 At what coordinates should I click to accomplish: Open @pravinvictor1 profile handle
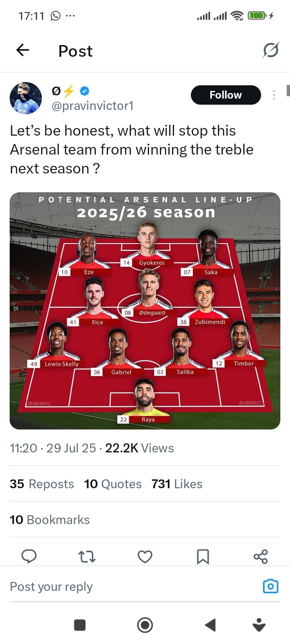92,106
